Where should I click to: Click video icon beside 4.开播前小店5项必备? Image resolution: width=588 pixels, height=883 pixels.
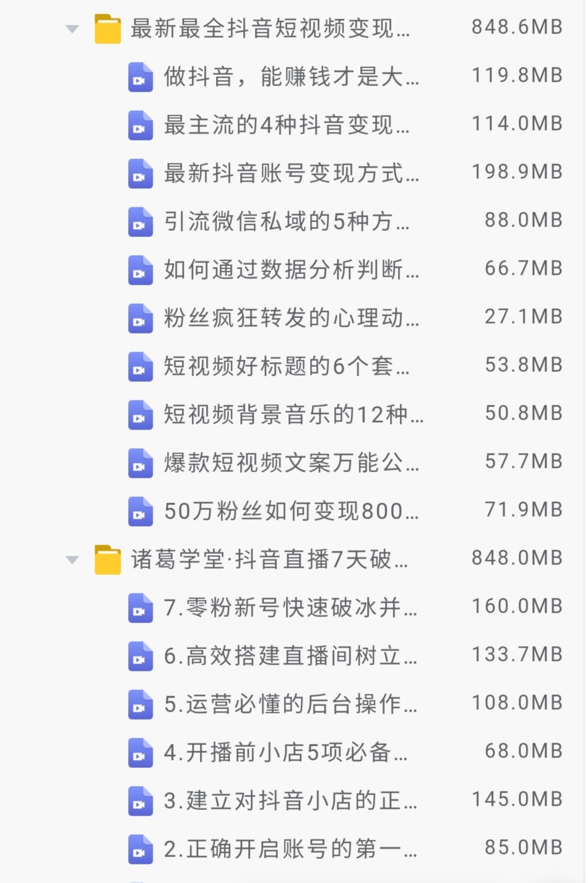coord(141,753)
